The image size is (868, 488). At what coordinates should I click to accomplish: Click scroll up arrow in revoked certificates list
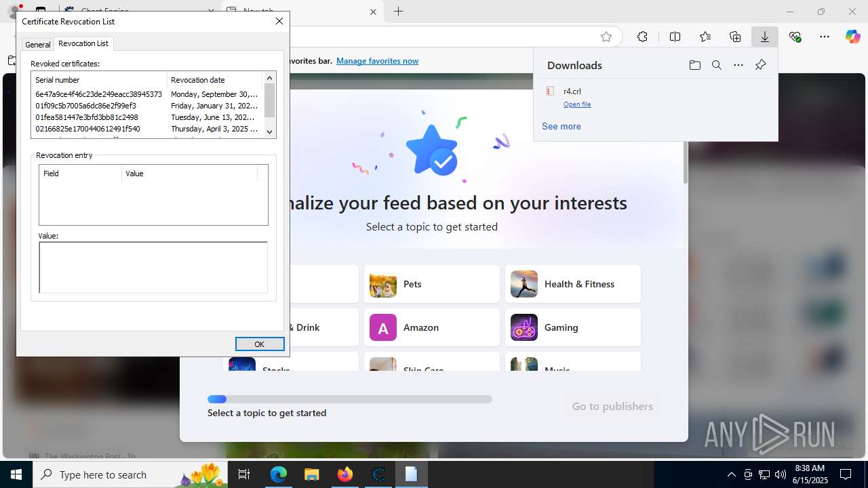coord(270,78)
